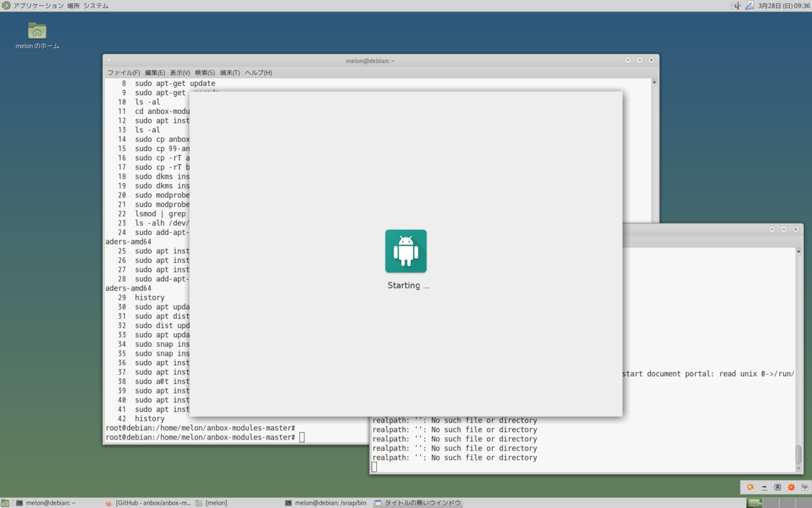Minimize the melon@debian: ~ terminal window
This screenshot has height=508, width=812.
(628, 60)
